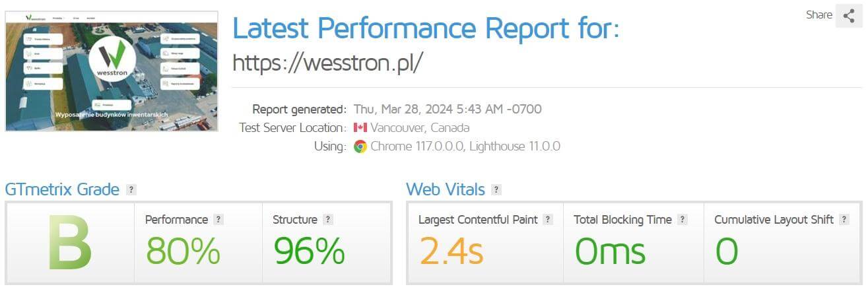Open the wesstron.pl site screenshot thumbnail
This screenshot has width=868, height=295.
[x=112, y=71]
